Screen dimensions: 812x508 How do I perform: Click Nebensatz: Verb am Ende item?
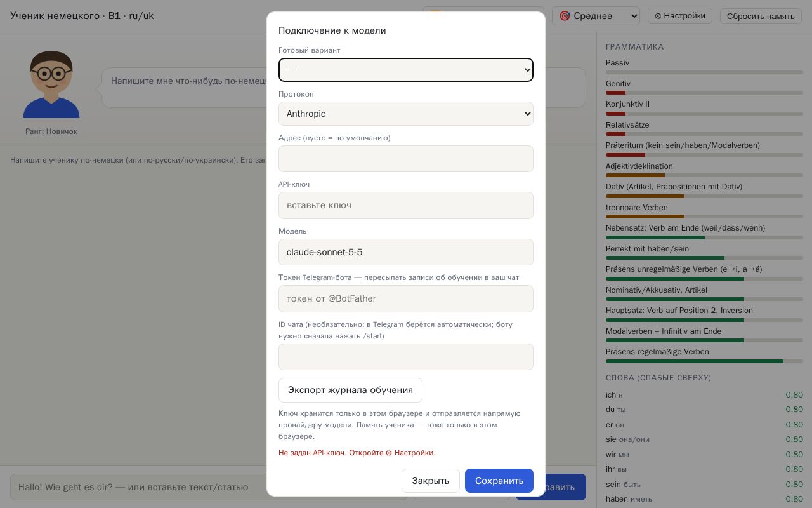[x=704, y=231]
